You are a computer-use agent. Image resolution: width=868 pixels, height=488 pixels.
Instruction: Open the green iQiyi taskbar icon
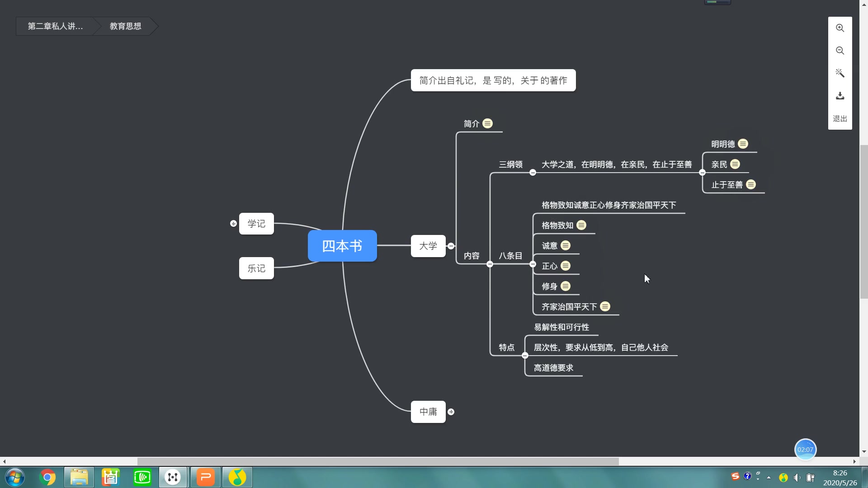tap(142, 477)
